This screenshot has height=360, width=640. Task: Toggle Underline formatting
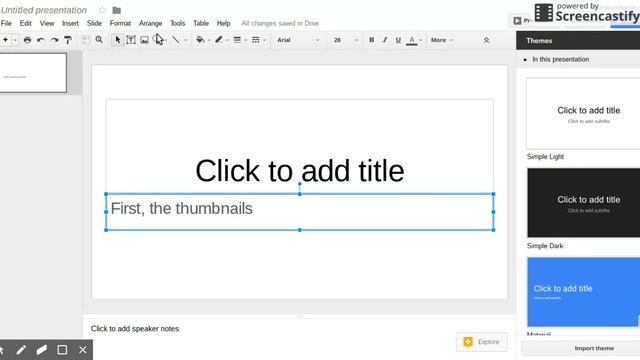coord(398,40)
